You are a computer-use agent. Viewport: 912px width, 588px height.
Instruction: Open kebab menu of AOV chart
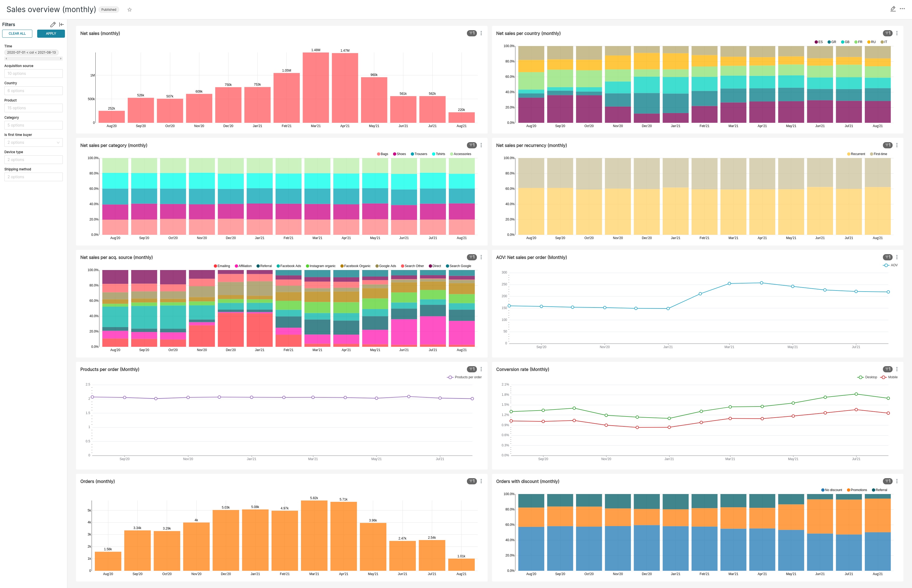click(897, 257)
